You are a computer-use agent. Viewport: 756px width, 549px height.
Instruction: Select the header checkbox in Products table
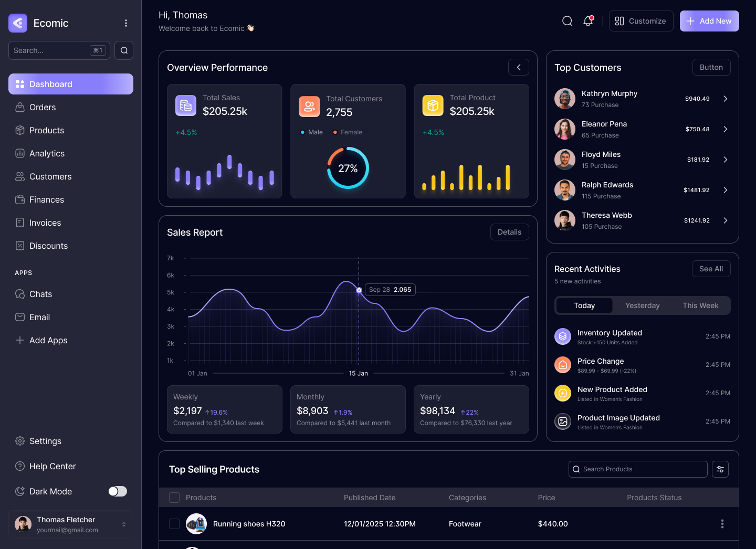[x=174, y=497]
